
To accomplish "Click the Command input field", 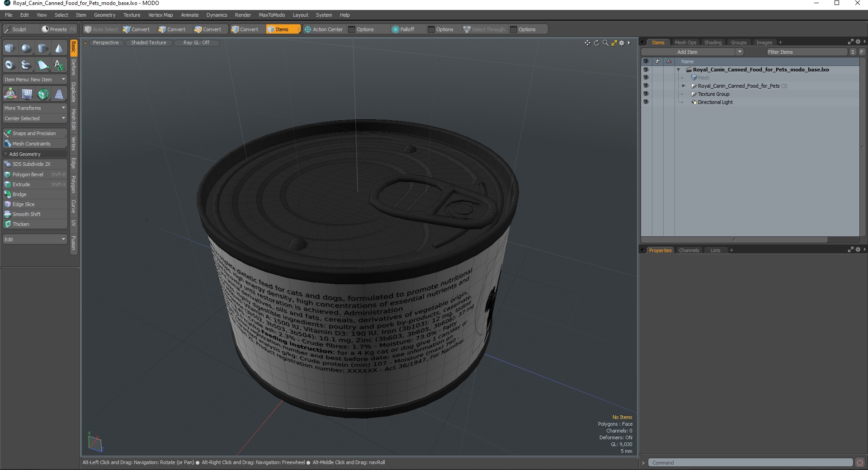I will (x=750, y=463).
